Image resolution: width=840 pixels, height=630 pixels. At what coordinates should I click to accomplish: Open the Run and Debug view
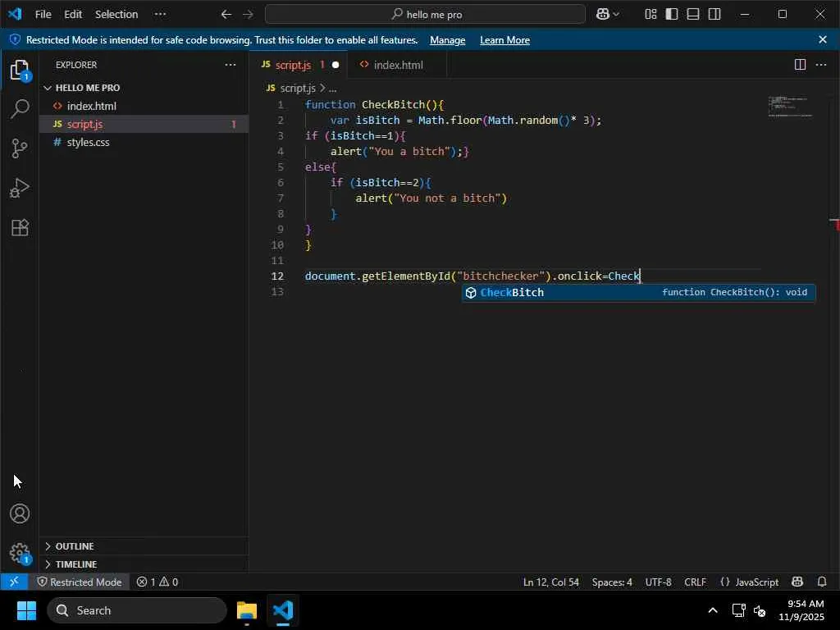[x=20, y=189]
